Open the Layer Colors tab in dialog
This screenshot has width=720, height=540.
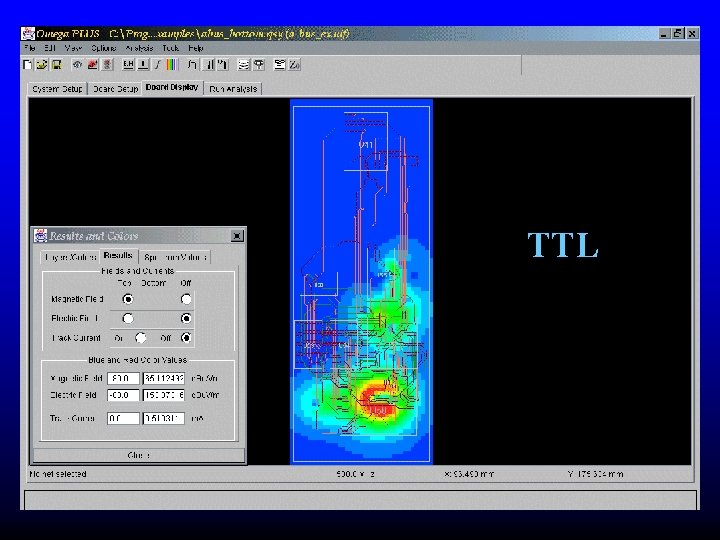click(70, 257)
